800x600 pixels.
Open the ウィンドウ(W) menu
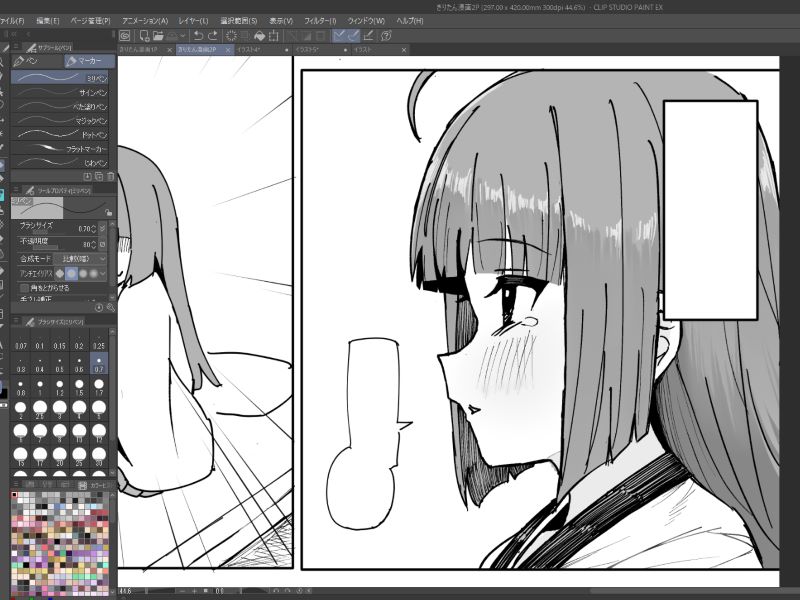click(366, 21)
